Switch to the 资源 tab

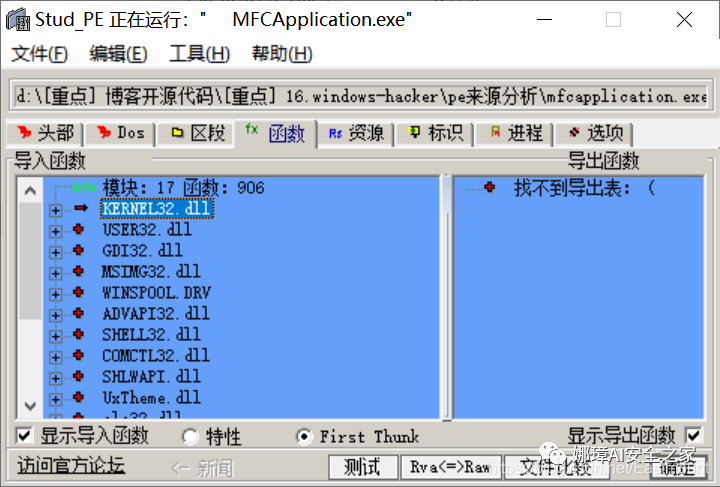tap(355, 134)
